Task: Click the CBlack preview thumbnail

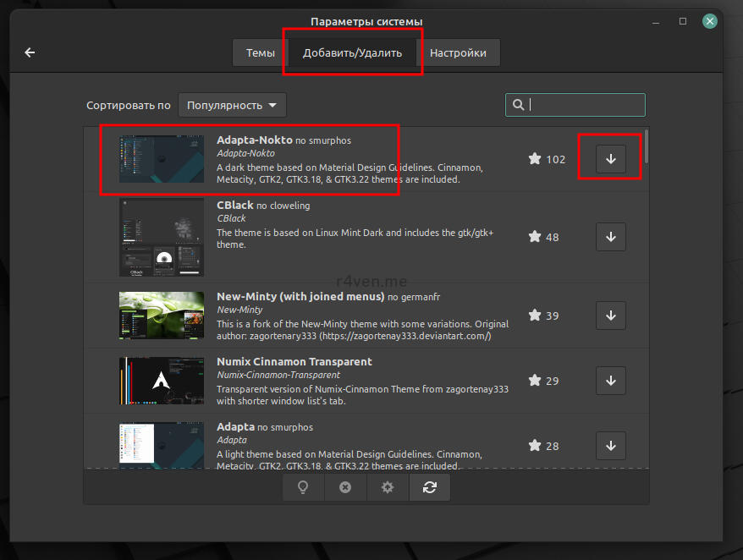Action: [x=162, y=237]
